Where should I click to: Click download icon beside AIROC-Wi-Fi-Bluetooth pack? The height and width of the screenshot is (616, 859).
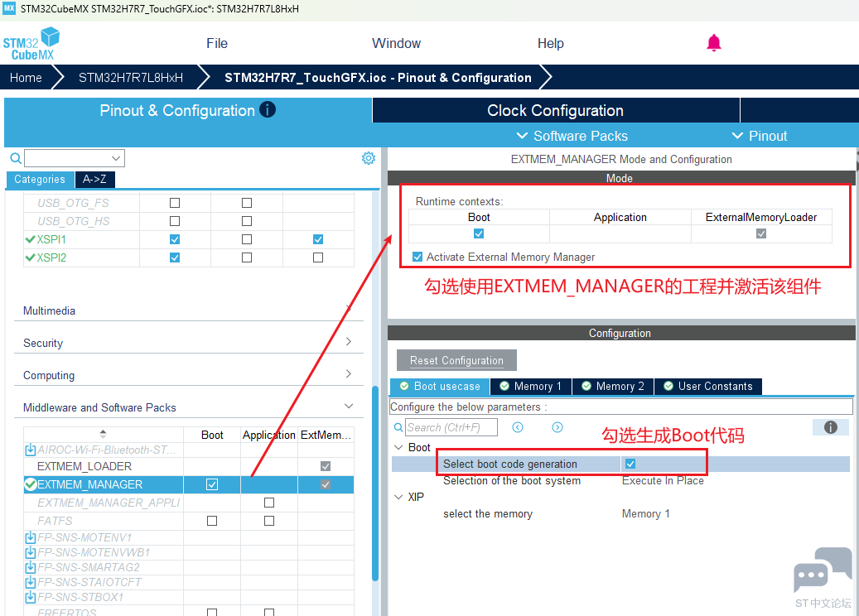click(x=31, y=450)
